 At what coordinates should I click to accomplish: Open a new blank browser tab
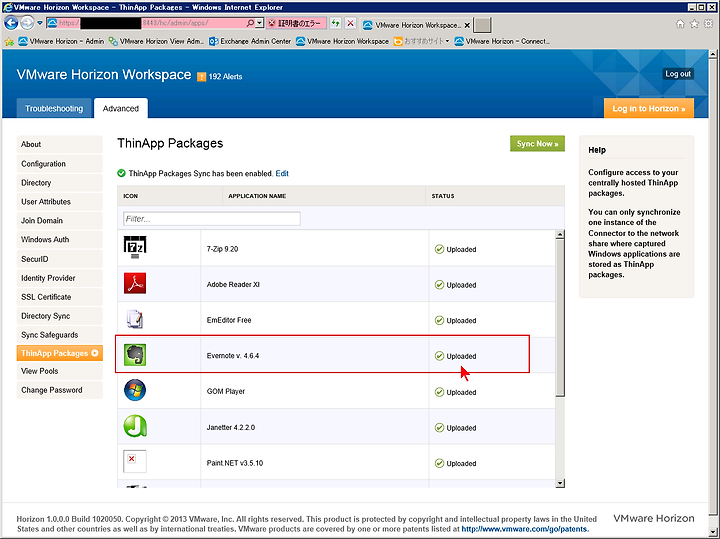point(482,25)
